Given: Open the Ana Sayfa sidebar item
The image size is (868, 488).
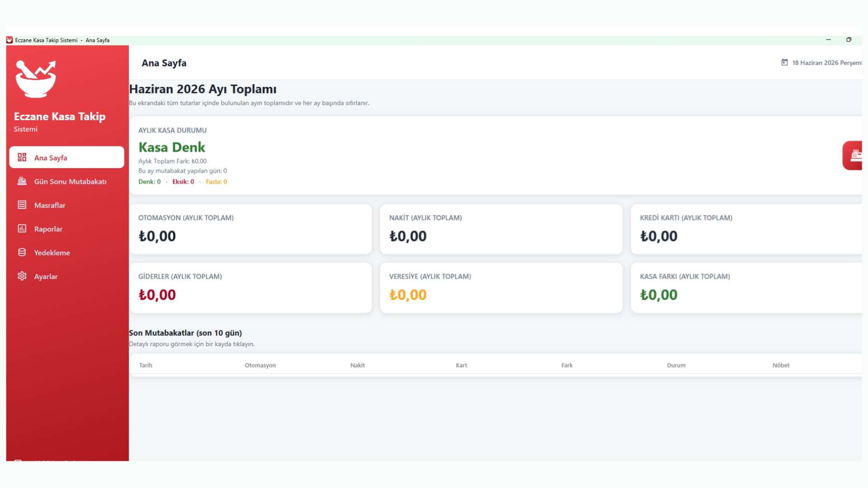Looking at the screenshot, I should point(66,157).
